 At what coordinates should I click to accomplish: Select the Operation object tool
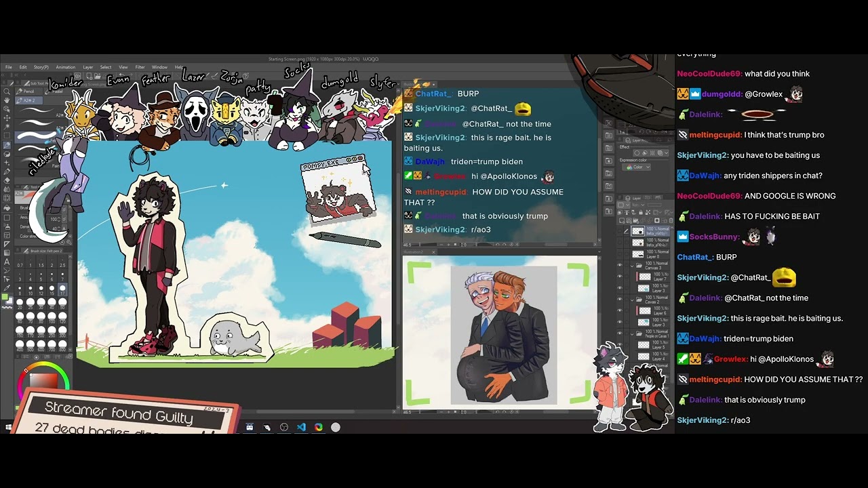tap(7, 109)
